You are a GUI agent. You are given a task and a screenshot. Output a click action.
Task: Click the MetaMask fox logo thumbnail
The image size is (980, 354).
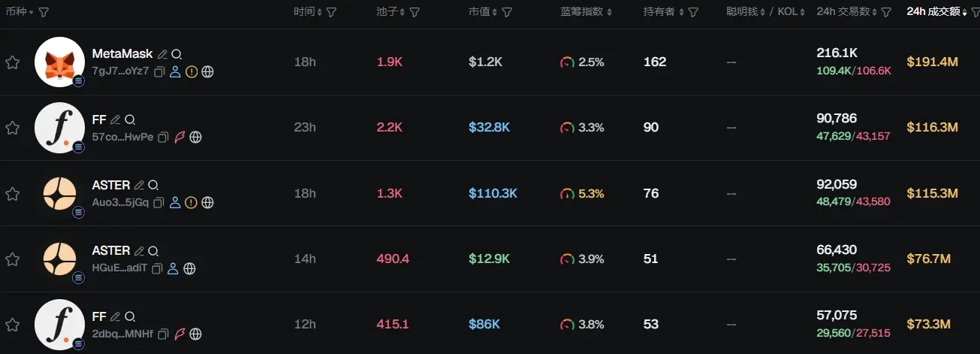click(x=59, y=62)
